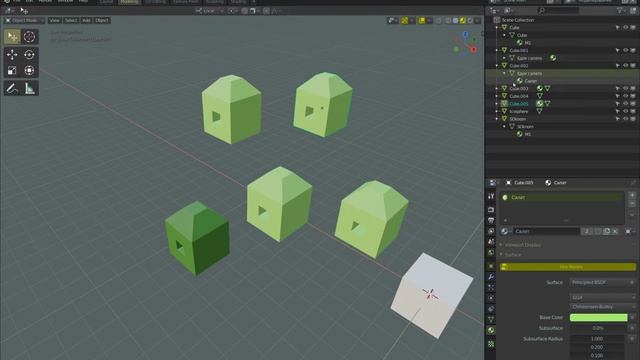The width and height of the screenshot is (640, 360).
Task: Toggle viewport overlays button
Action: point(422,20)
